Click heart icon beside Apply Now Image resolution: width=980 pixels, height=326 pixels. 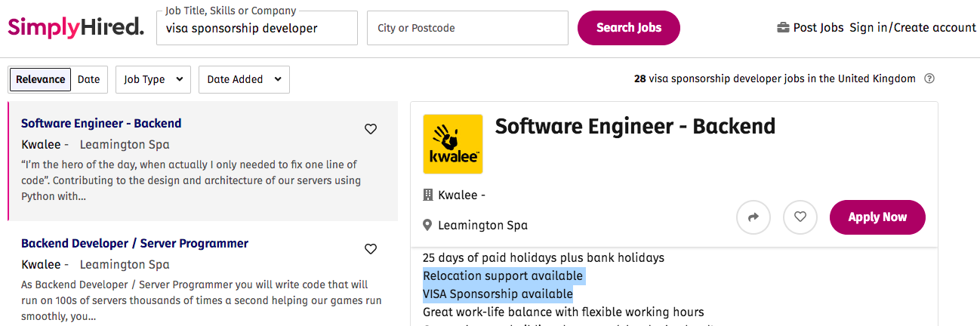pos(800,217)
